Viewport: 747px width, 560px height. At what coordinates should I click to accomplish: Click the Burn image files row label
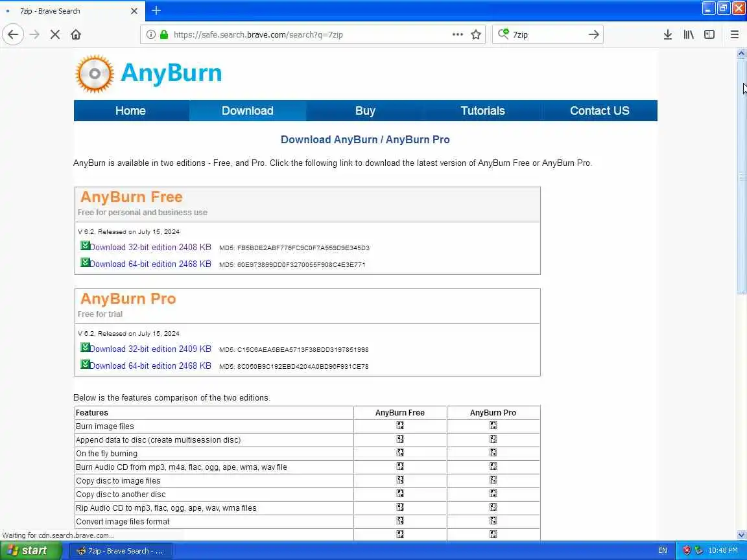[x=105, y=426]
